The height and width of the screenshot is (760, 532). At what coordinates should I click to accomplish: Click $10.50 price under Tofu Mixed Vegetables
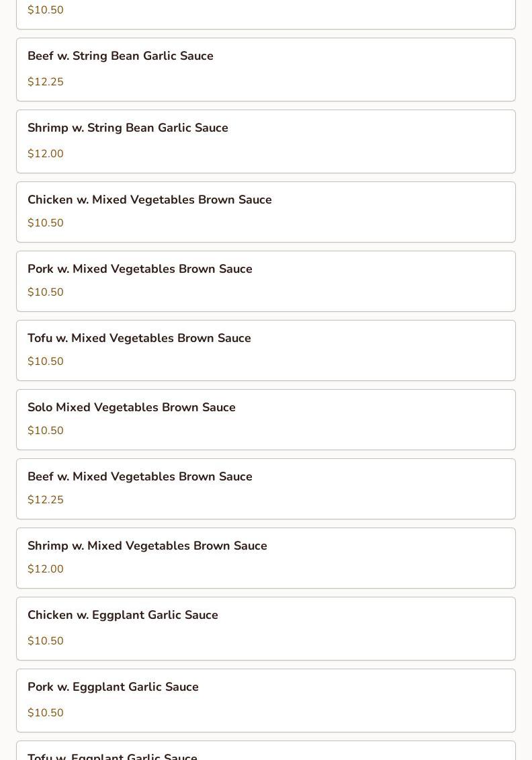pos(46,362)
